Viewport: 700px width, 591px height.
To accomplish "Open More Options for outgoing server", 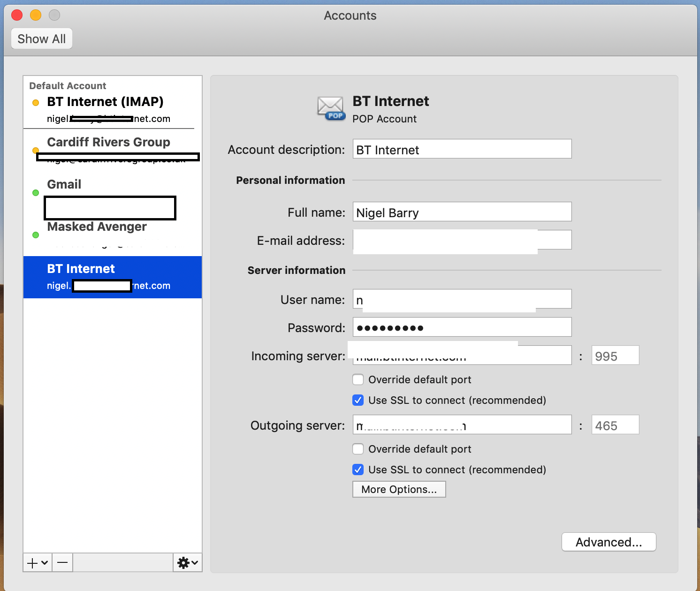I will pyautogui.click(x=399, y=489).
